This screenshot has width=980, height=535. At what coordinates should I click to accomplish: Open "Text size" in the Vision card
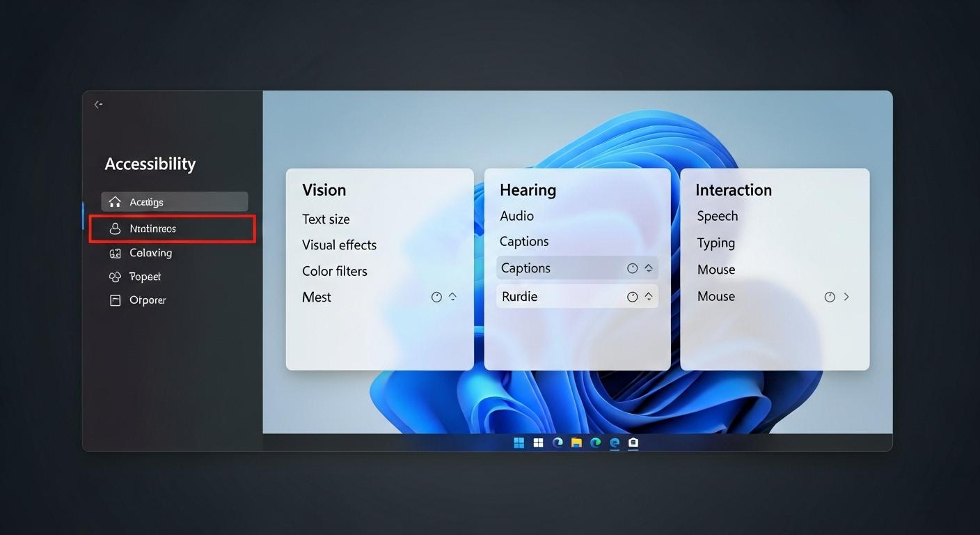[x=326, y=219]
